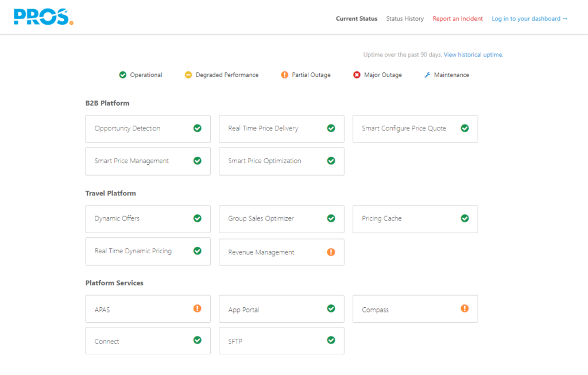
Task: Select Group Sales Optimizer name
Action: click(261, 218)
